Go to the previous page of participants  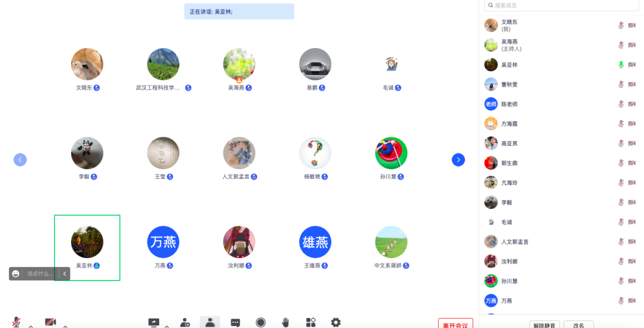(20, 160)
